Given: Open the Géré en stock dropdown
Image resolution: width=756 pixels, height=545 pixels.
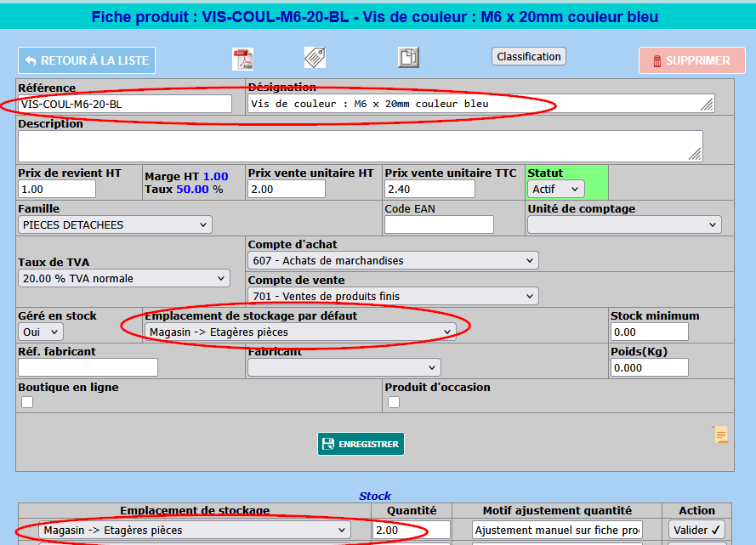Looking at the screenshot, I should click(x=41, y=332).
